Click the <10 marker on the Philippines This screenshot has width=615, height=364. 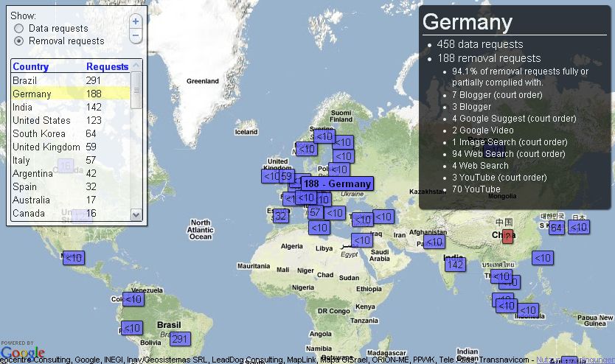[x=543, y=258]
